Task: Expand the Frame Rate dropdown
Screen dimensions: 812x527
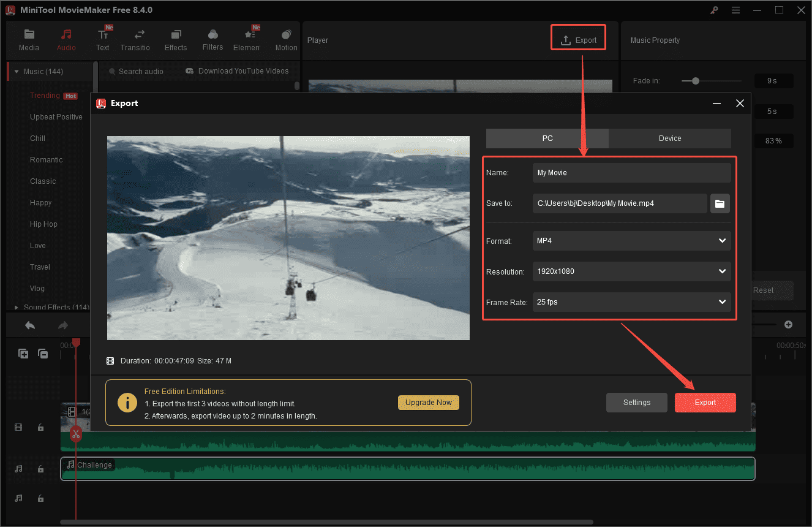Action: coord(631,302)
